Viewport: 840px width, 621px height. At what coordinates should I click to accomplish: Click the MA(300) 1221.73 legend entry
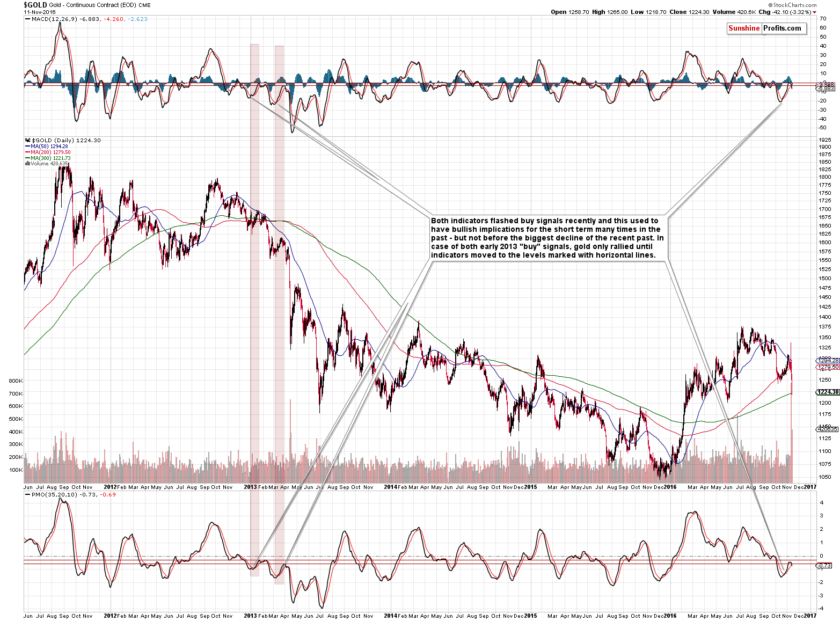click(50, 158)
